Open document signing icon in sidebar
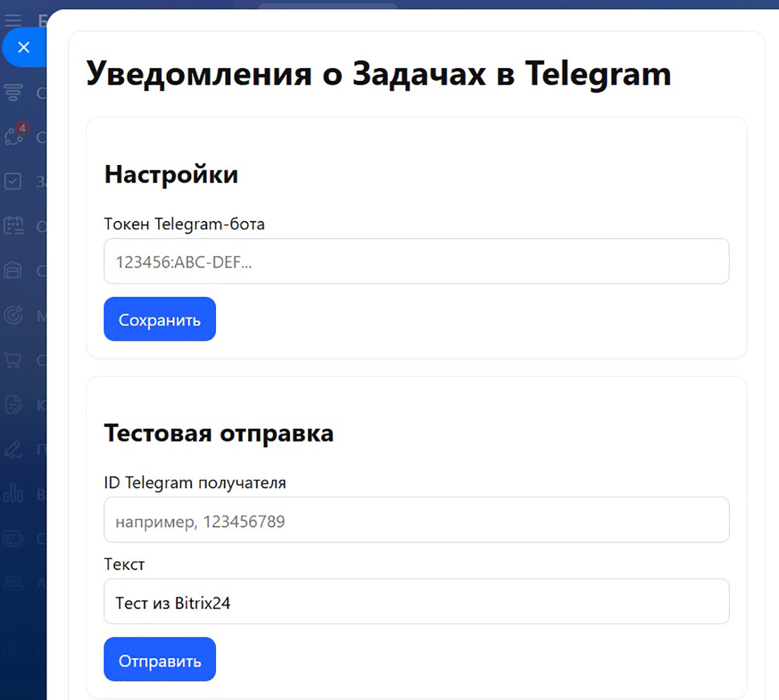Viewport: 779px width, 700px height. pyautogui.click(x=13, y=405)
